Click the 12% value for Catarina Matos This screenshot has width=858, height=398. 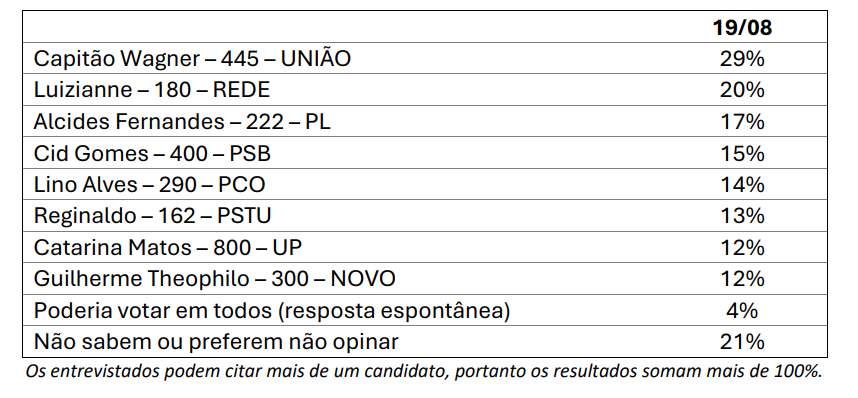coord(742,247)
